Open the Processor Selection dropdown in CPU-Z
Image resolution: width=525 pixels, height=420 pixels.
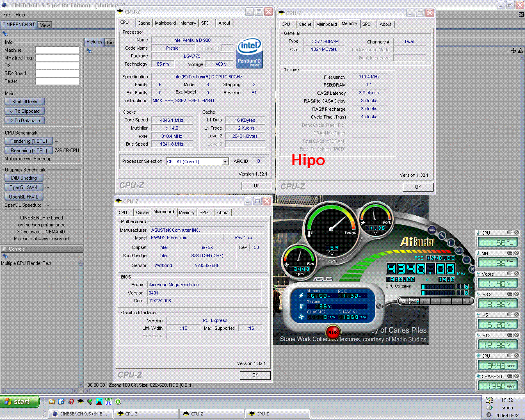point(225,162)
